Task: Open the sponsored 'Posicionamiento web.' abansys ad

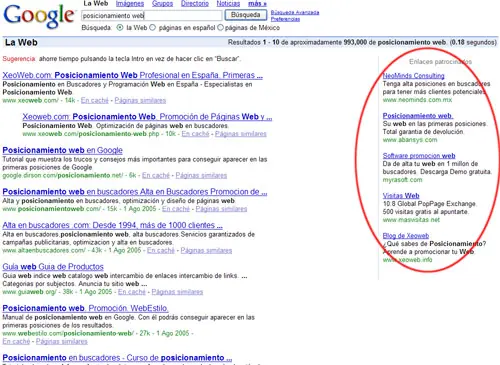Action: [x=418, y=116]
